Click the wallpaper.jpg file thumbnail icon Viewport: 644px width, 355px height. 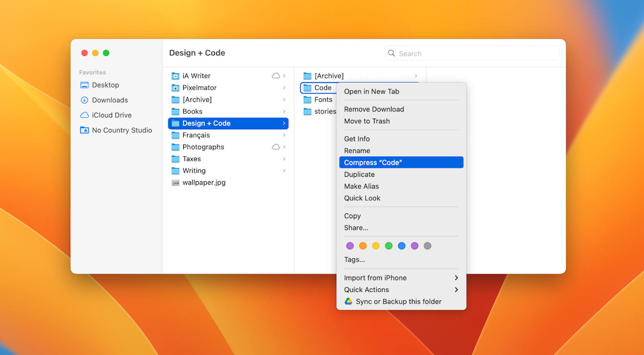(175, 182)
